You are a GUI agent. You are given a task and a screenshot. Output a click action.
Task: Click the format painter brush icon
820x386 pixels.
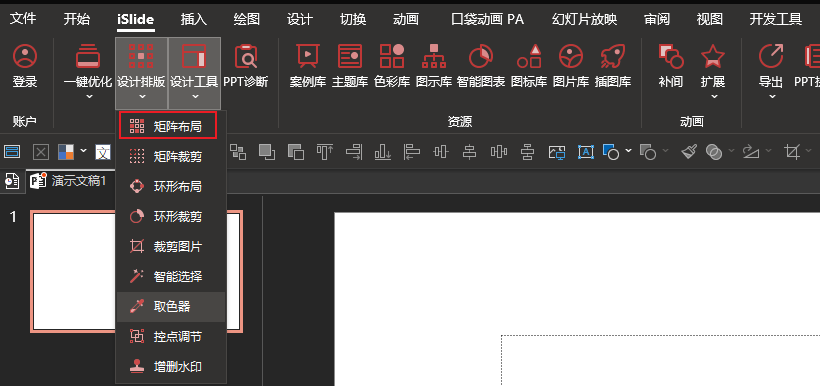pos(688,152)
